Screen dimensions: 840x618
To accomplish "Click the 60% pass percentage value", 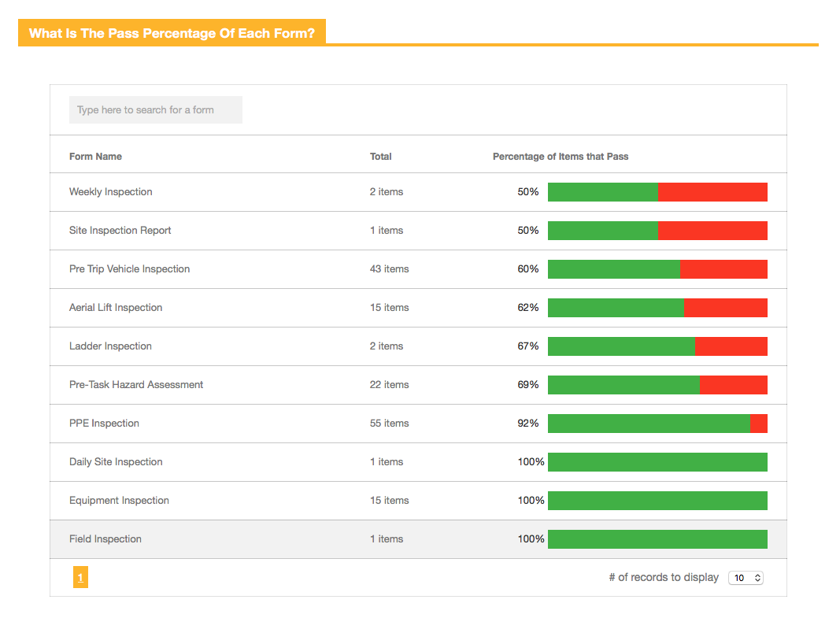I will [x=527, y=268].
